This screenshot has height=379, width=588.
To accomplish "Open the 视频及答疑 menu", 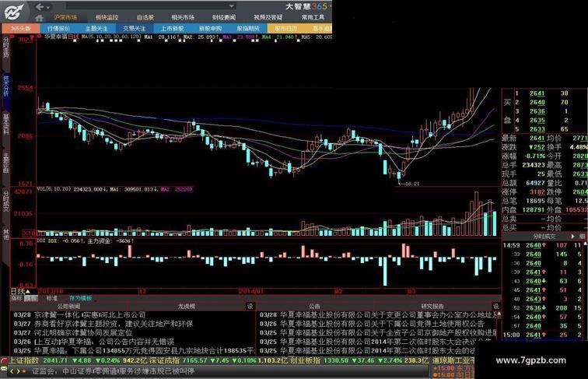I will [x=268, y=17].
